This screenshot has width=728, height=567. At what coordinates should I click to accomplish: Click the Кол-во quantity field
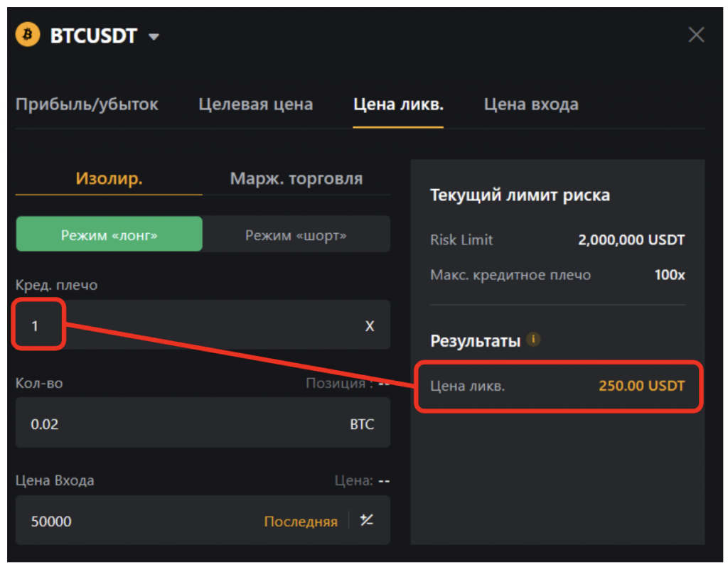coord(203,423)
